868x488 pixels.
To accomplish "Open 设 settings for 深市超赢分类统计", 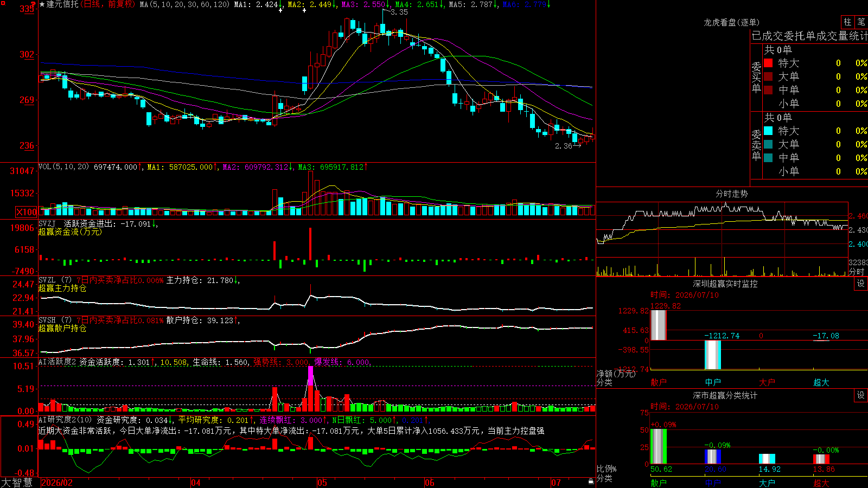I will 861,395.
